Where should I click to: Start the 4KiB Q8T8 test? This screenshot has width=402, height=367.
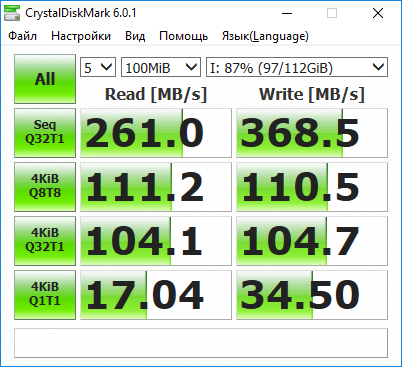(45, 187)
